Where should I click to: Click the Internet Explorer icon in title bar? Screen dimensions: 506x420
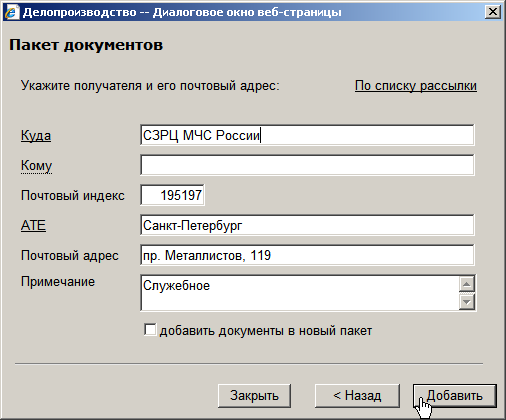11,12
